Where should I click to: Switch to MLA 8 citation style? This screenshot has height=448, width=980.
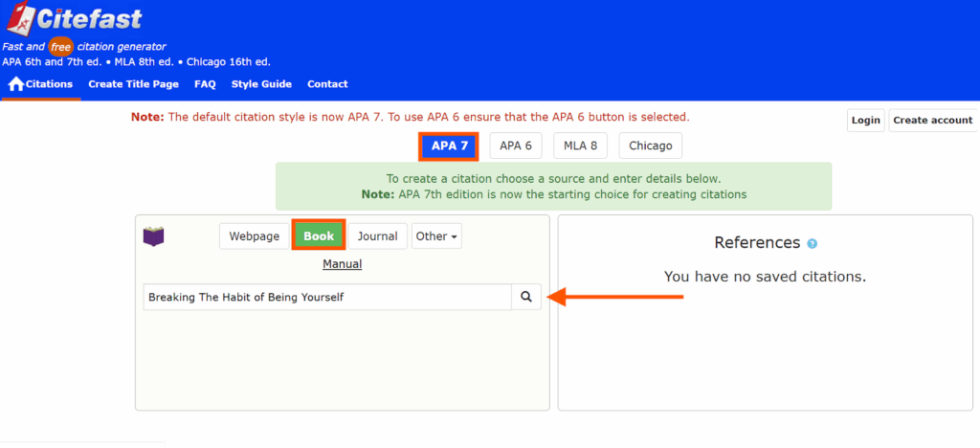pyautogui.click(x=580, y=146)
